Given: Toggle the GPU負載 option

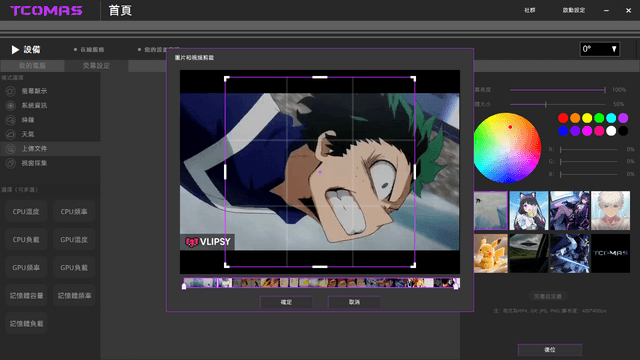Looking at the screenshot, I should [x=74, y=267].
